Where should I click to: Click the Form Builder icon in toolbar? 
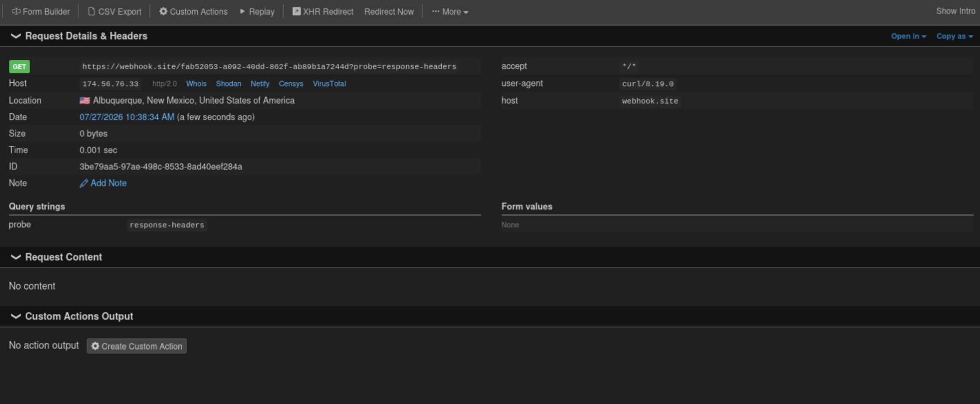click(x=16, y=11)
